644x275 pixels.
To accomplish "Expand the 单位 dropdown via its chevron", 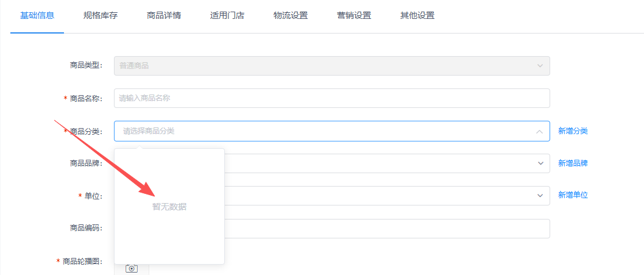I will (x=540, y=196).
